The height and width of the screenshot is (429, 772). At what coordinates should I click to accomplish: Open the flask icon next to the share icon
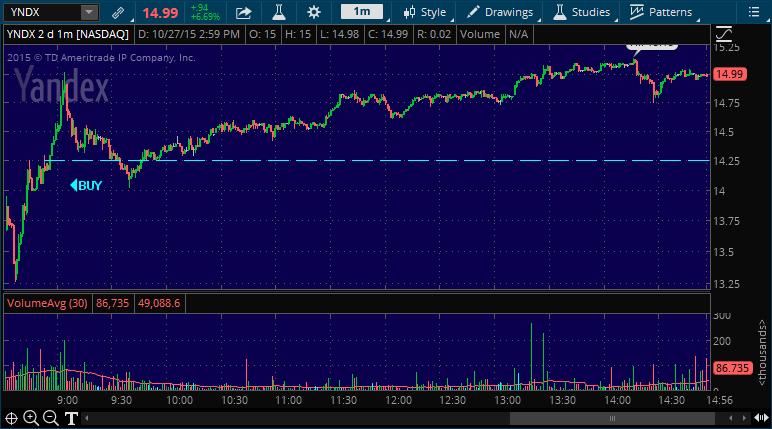(279, 12)
